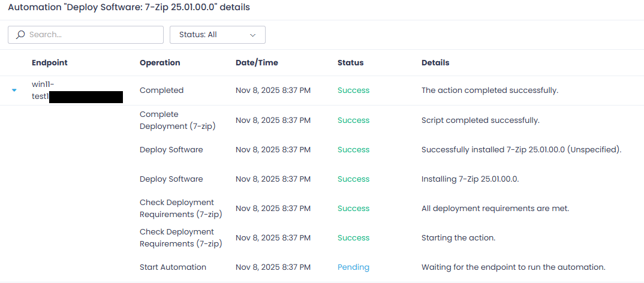Click "All deployment requirements are met." text

click(x=495, y=208)
